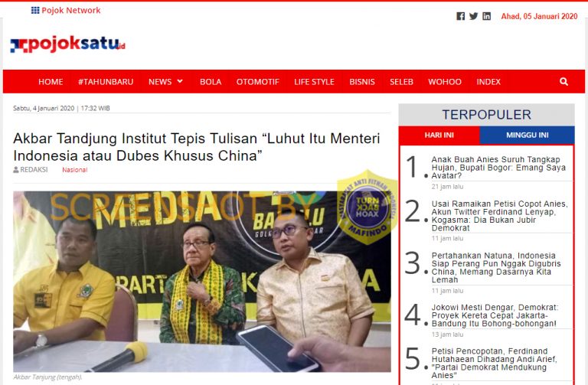Open article about Anak Buah Anies

point(498,168)
